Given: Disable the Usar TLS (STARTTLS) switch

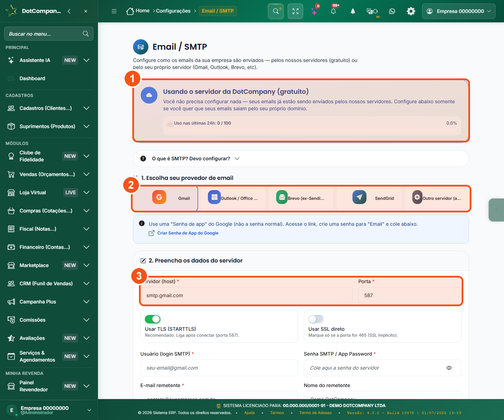Looking at the screenshot, I should 153,319.
